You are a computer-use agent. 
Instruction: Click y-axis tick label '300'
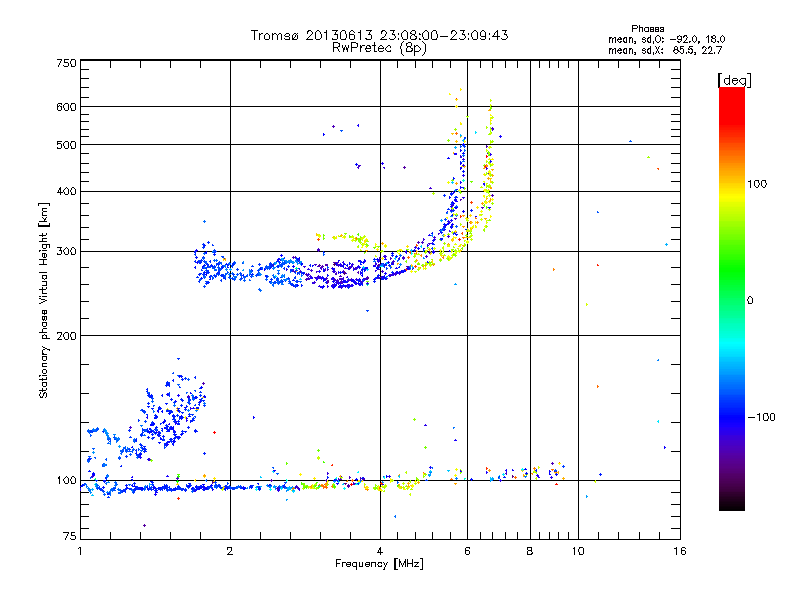click(x=67, y=252)
